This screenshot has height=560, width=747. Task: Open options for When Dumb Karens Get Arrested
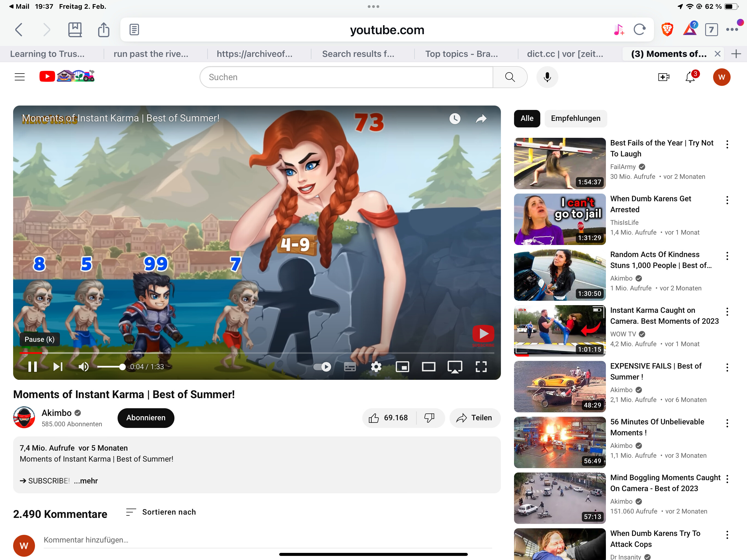(x=727, y=200)
